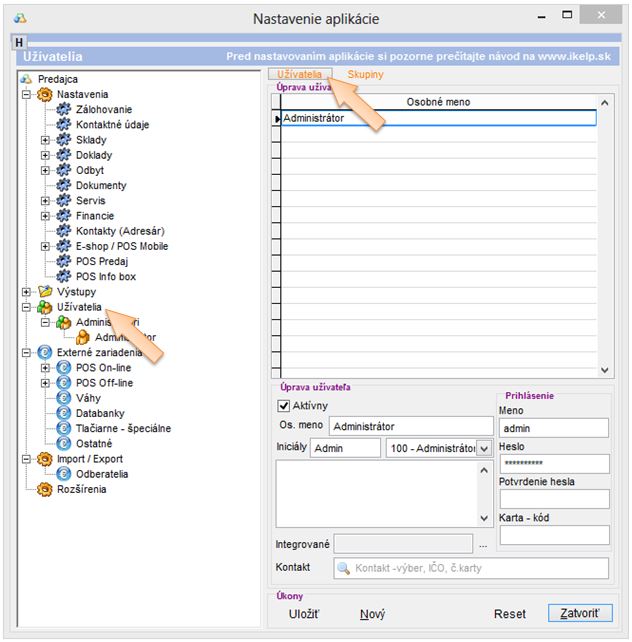
Task: Expand the POS On-line node
Action: [x=45, y=368]
